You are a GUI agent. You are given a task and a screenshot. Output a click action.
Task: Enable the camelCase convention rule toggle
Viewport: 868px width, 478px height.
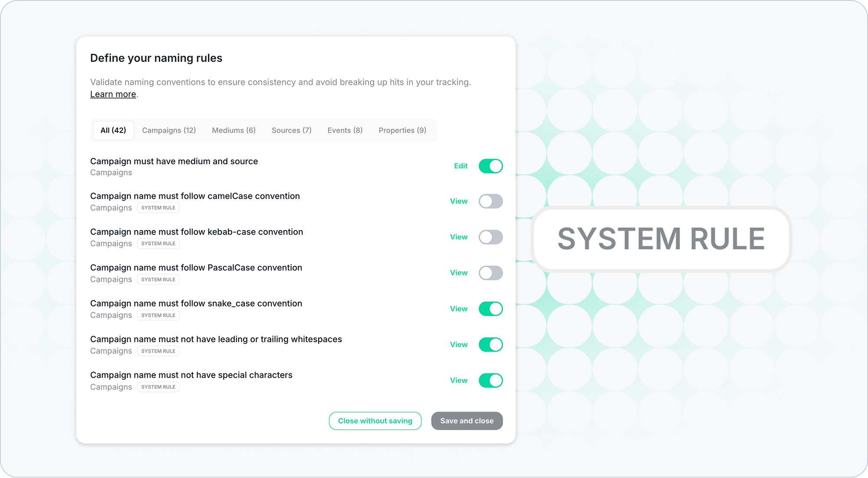(490, 201)
